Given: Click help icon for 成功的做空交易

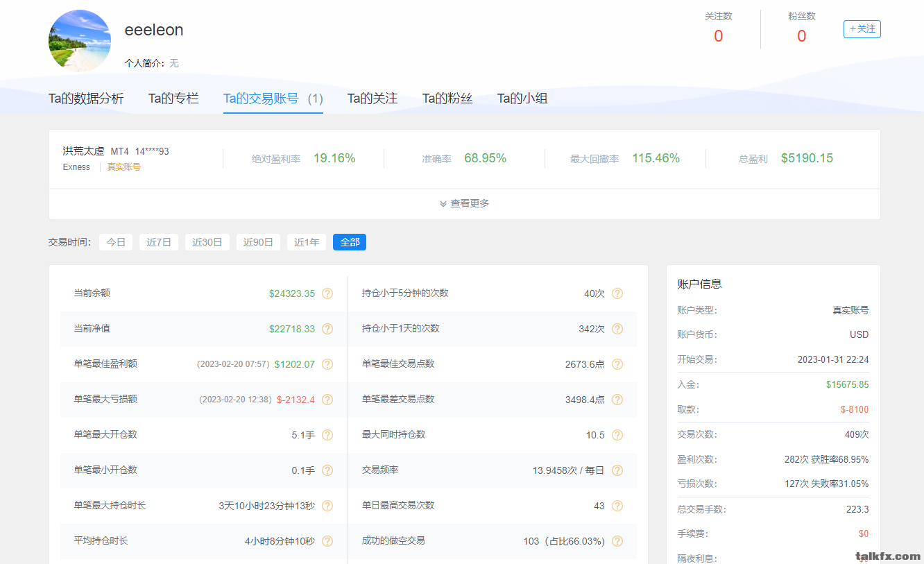Looking at the screenshot, I should coord(617,541).
